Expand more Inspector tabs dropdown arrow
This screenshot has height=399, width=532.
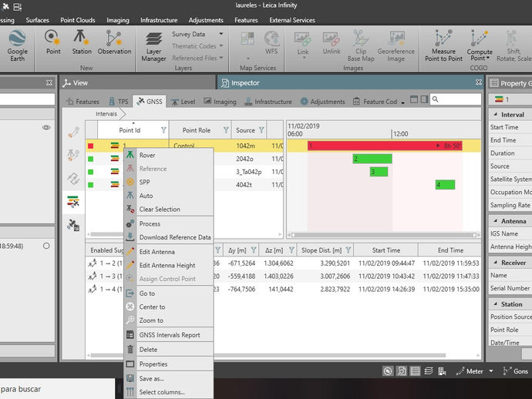click(x=402, y=102)
